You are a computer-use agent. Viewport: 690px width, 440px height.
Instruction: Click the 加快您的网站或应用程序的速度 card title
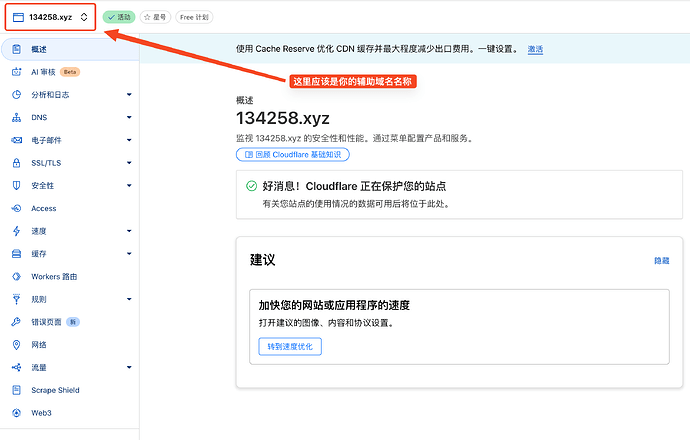(x=334, y=305)
